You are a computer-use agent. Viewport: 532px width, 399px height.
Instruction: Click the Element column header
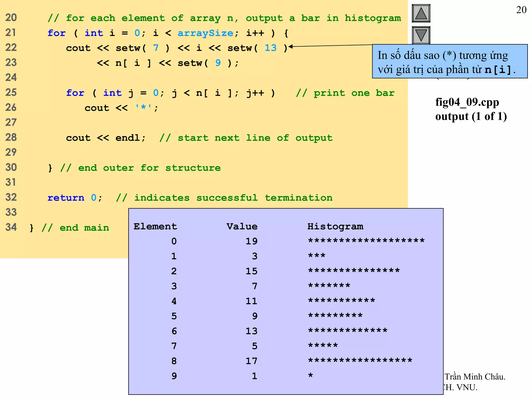click(155, 227)
